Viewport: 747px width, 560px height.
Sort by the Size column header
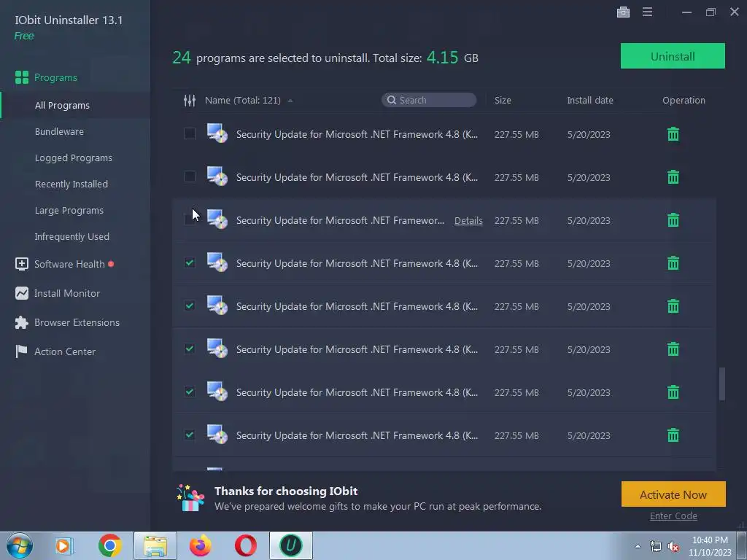(503, 100)
